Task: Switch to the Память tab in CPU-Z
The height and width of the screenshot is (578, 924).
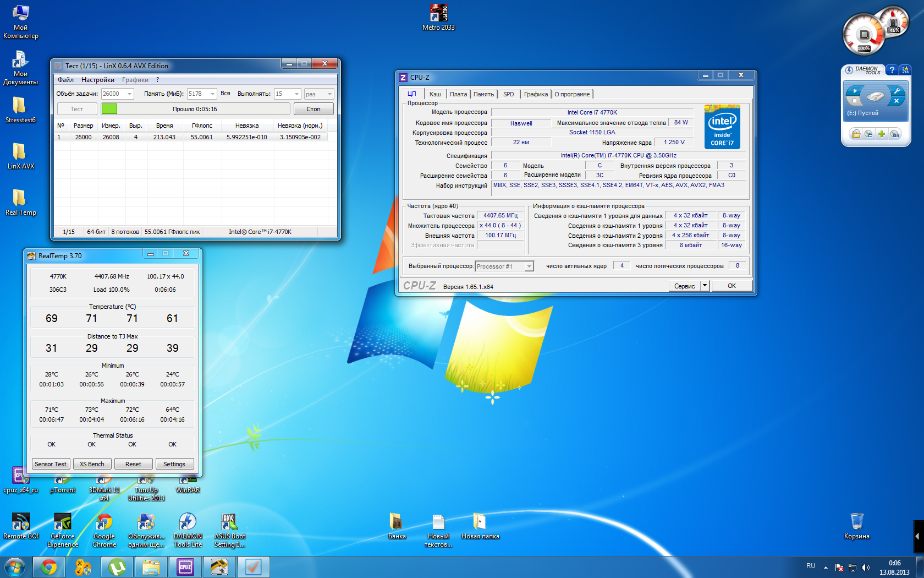Action: [483, 94]
